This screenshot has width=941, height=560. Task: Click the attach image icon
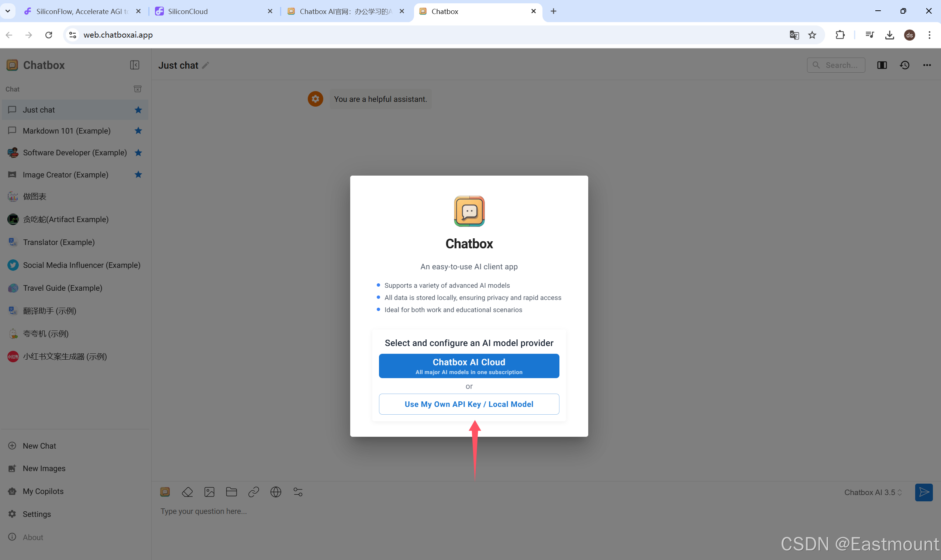(x=210, y=492)
